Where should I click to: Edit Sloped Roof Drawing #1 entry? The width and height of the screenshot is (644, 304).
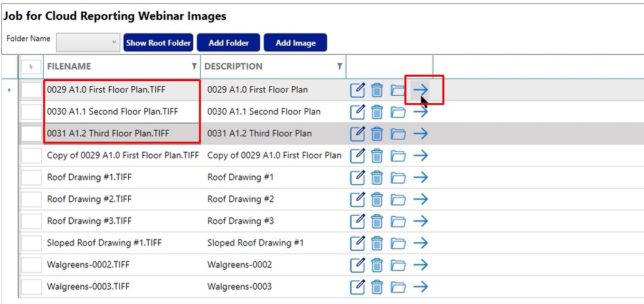click(x=357, y=243)
